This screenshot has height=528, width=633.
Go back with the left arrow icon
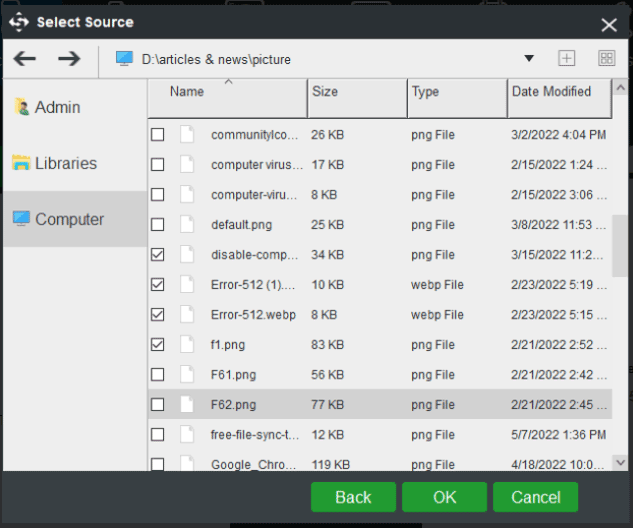25,59
